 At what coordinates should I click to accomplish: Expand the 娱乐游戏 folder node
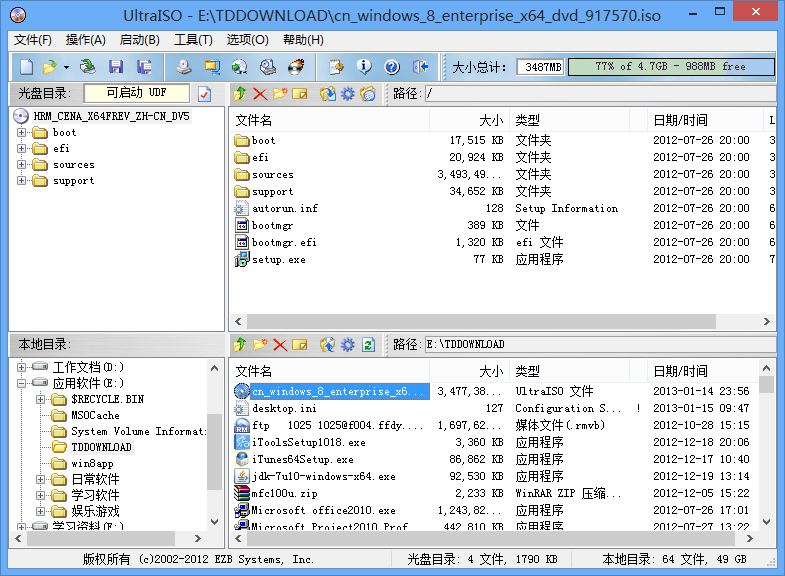coord(41,511)
